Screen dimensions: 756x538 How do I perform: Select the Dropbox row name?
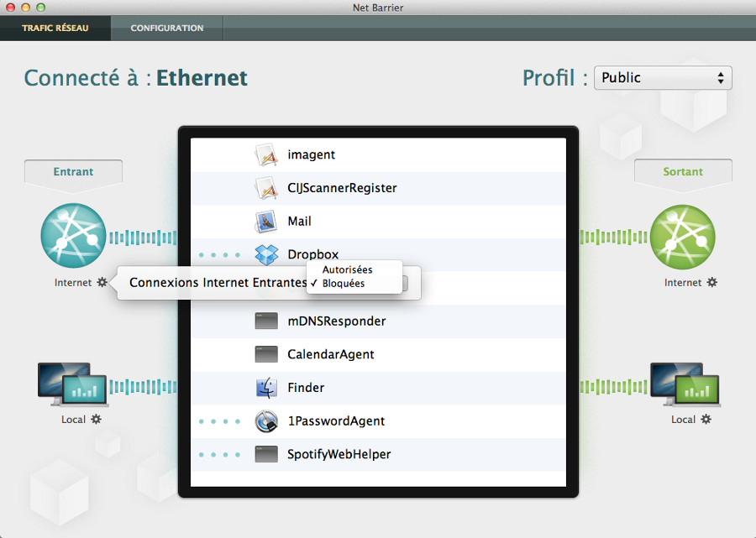point(313,254)
